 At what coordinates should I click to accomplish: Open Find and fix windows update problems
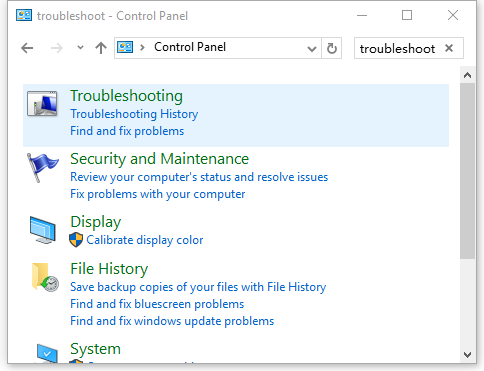coord(172,321)
